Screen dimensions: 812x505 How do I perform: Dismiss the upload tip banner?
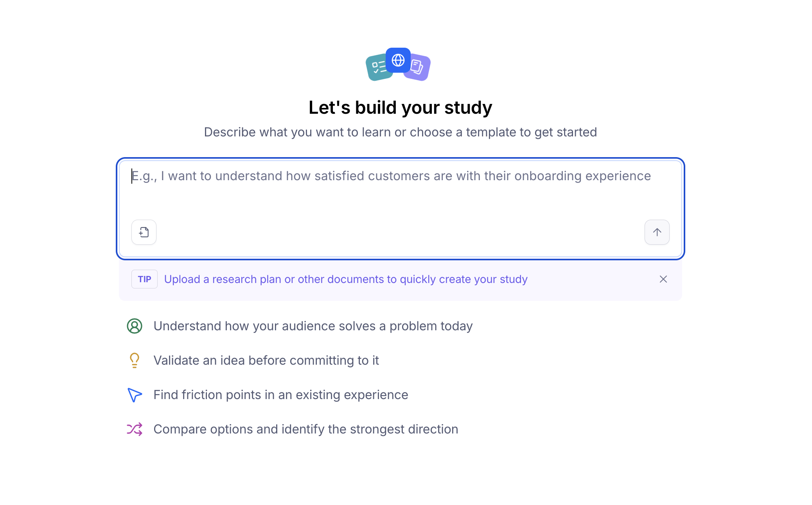coord(663,279)
